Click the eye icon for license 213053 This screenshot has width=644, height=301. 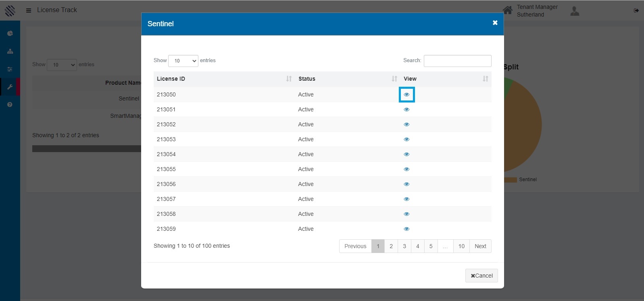tap(406, 139)
